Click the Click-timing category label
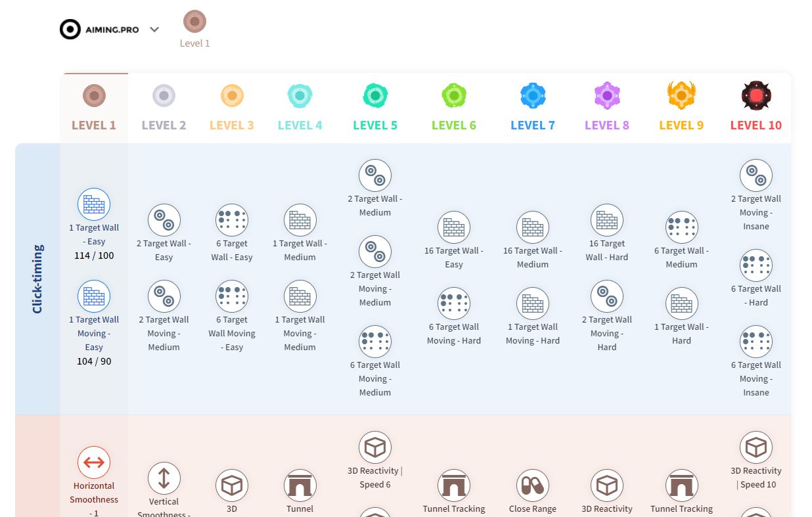This screenshot has width=812, height=517. click(x=37, y=279)
